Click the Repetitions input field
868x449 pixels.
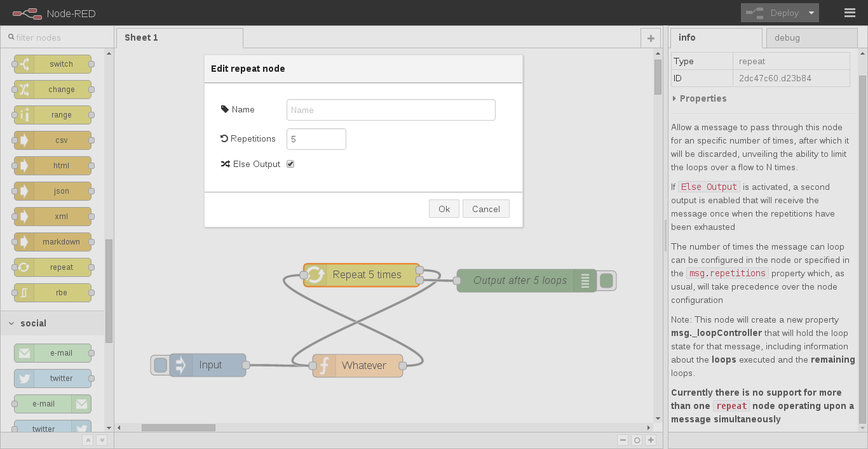point(316,139)
